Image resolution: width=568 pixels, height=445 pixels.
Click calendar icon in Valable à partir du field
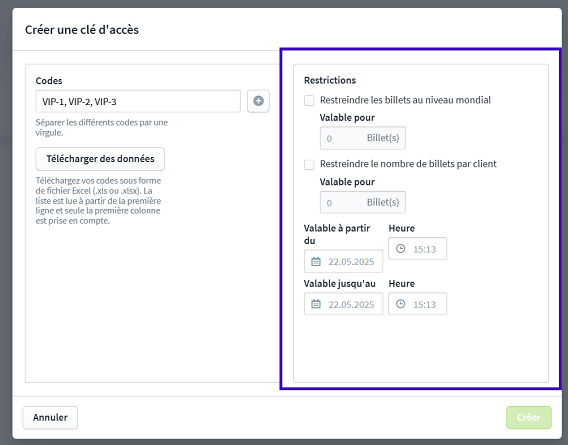pyautogui.click(x=316, y=261)
